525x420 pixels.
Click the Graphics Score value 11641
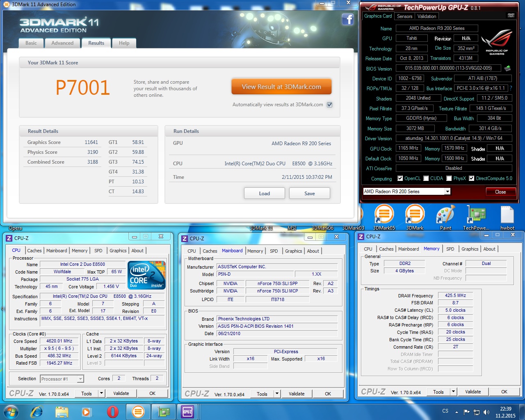coord(91,142)
